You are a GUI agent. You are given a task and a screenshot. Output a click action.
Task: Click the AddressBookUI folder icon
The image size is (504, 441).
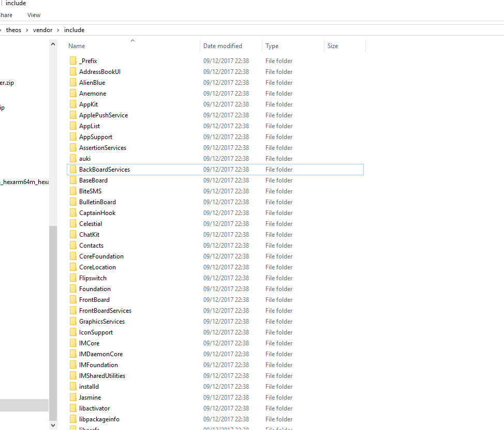pyautogui.click(x=73, y=72)
